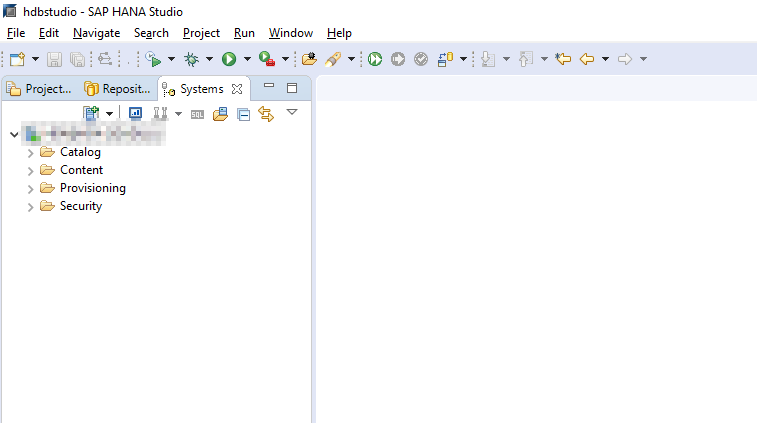Screen dimensions: 757x423
Task: Click the Search flashlight icon
Action: [333, 59]
